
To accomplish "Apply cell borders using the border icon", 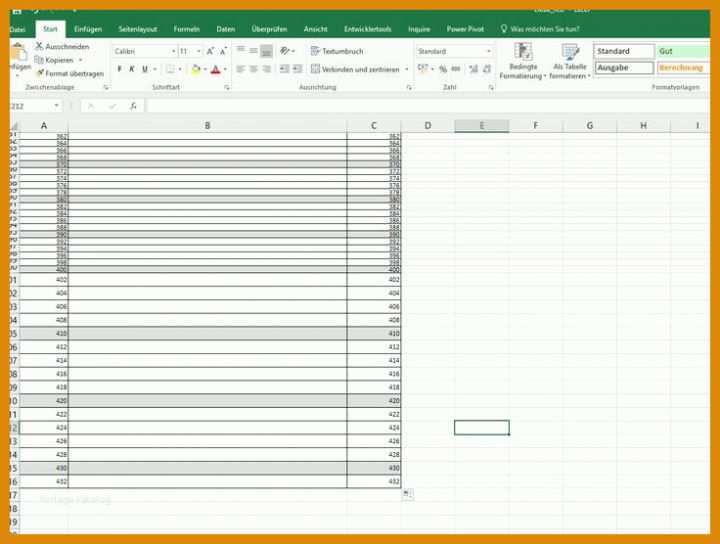I will point(170,69).
